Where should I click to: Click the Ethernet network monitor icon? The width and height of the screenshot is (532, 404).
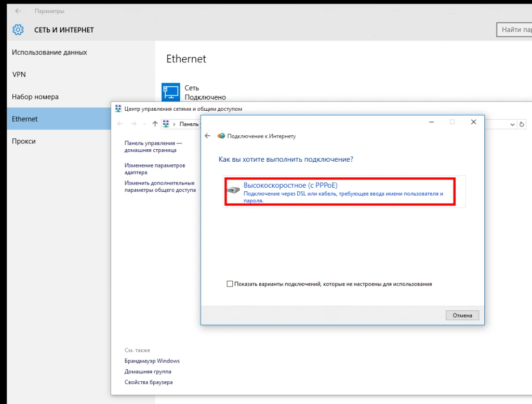click(x=170, y=92)
